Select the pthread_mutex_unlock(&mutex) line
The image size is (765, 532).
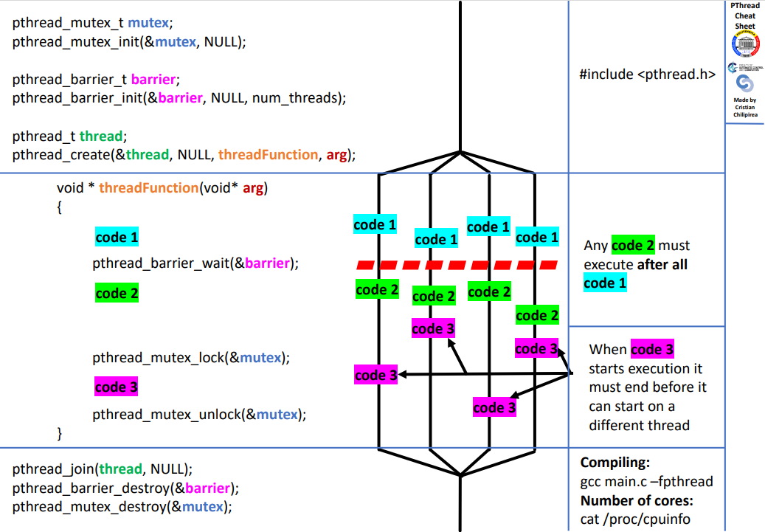198,414
